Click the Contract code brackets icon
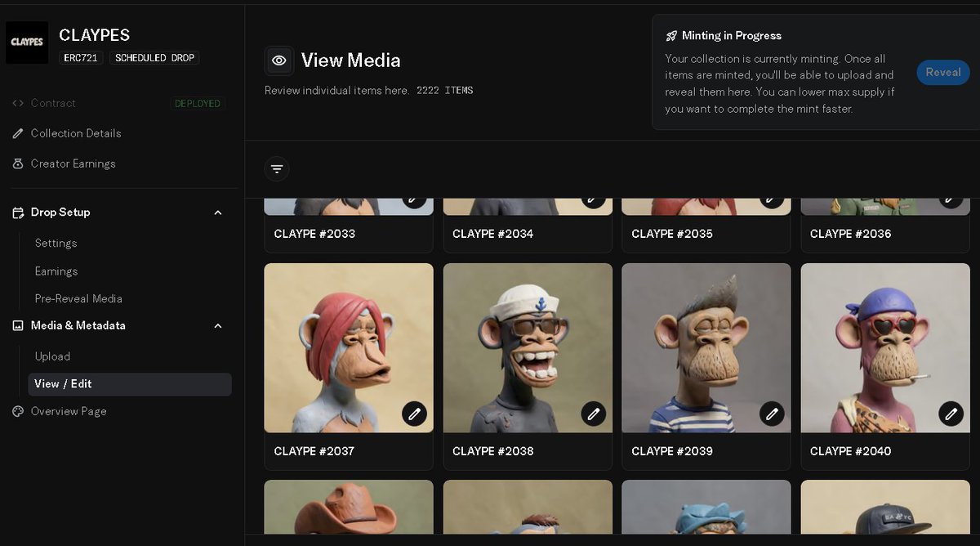The width and height of the screenshot is (980, 546). point(18,103)
